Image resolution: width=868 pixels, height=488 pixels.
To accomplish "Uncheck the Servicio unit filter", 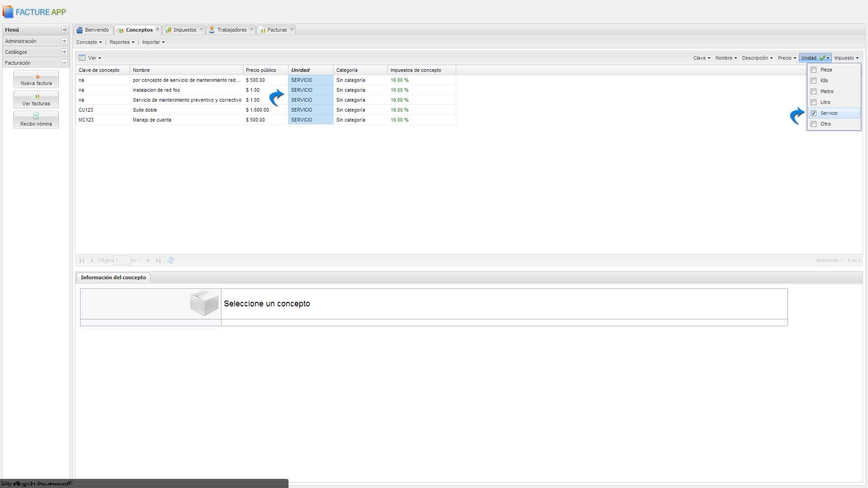I will (814, 113).
